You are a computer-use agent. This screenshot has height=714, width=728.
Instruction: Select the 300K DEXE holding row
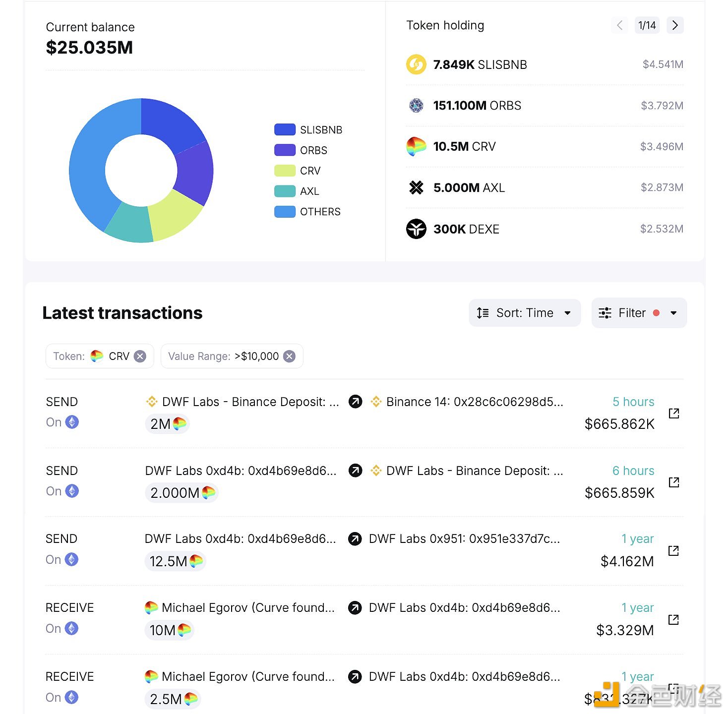545,229
